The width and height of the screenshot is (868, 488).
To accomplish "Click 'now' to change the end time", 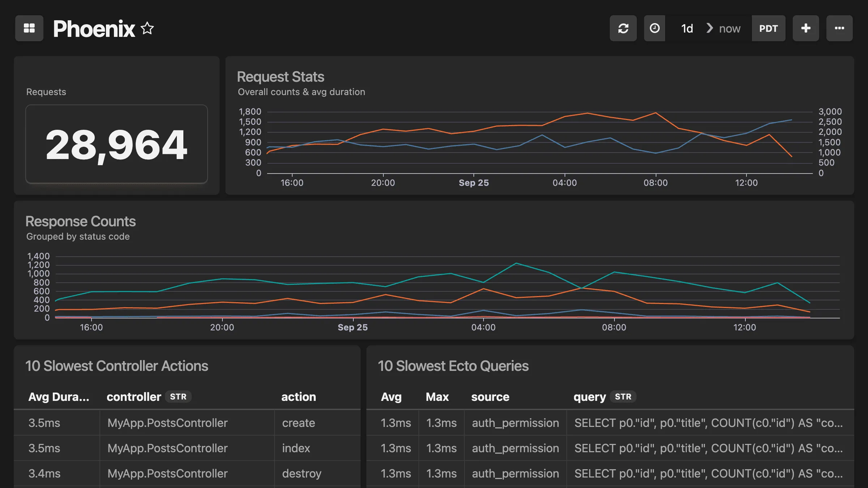I will coord(729,28).
